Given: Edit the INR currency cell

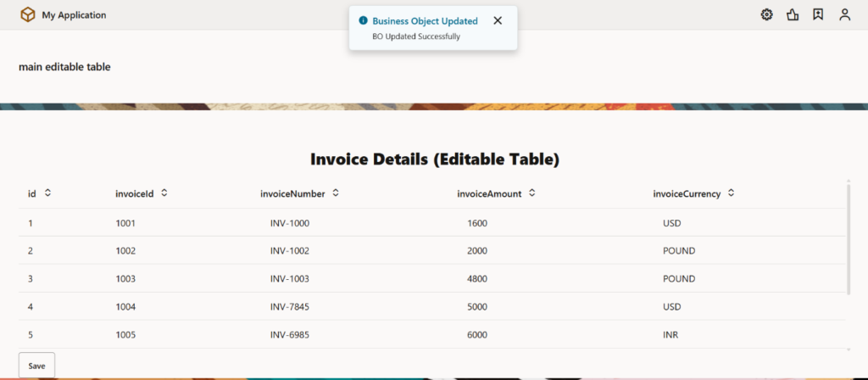Looking at the screenshot, I should point(670,335).
